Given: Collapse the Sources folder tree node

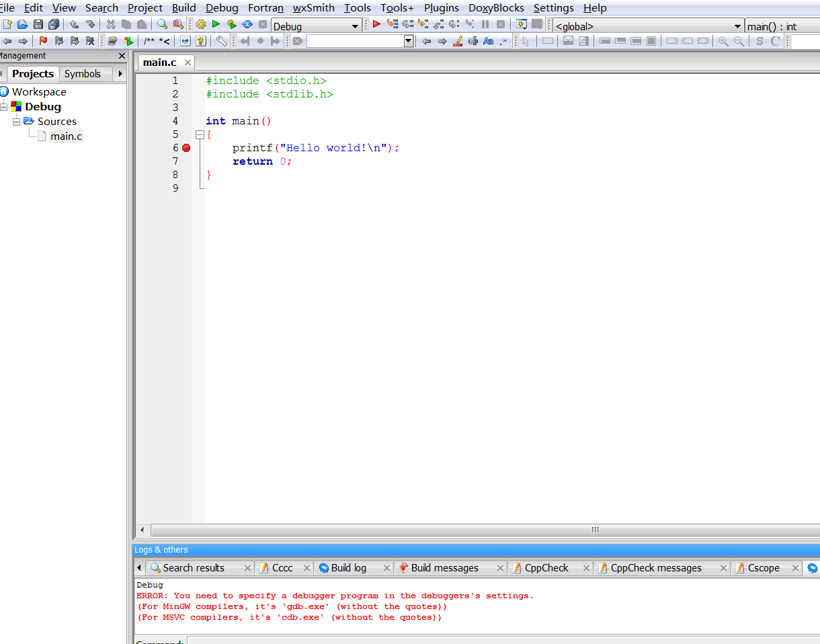Looking at the screenshot, I should click(x=17, y=122).
